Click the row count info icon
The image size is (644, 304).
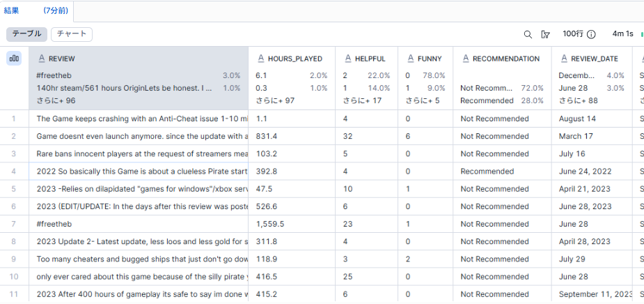[x=591, y=34]
